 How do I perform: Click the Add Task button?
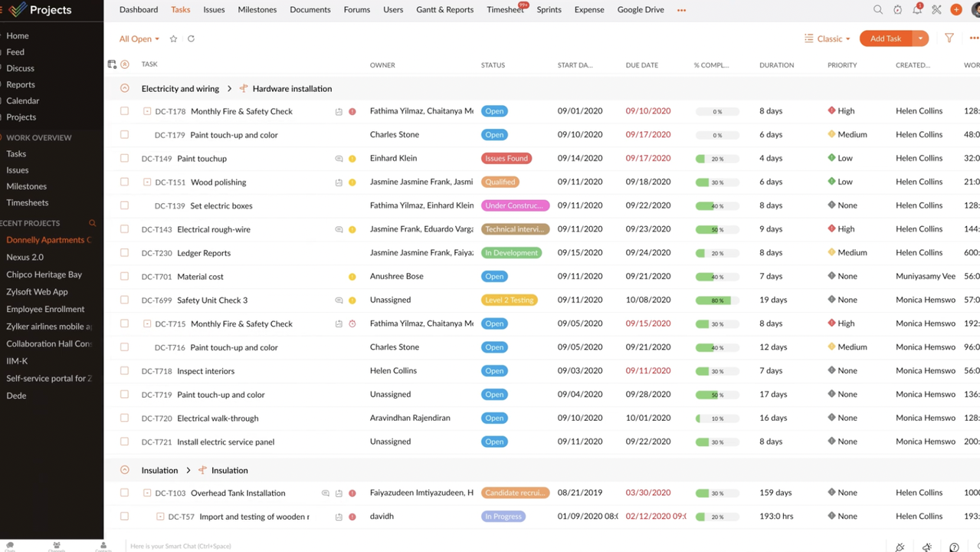(885, 38)
